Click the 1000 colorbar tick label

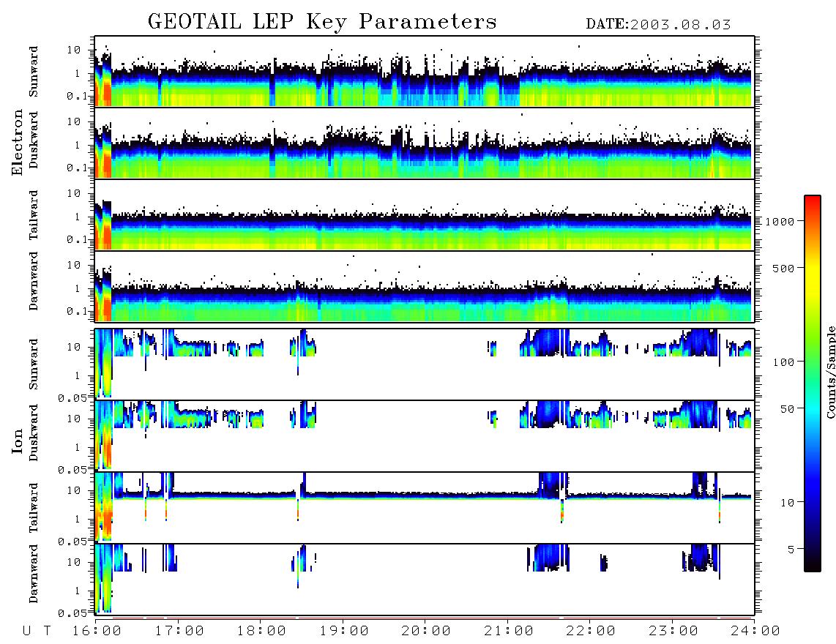point(780,222)
